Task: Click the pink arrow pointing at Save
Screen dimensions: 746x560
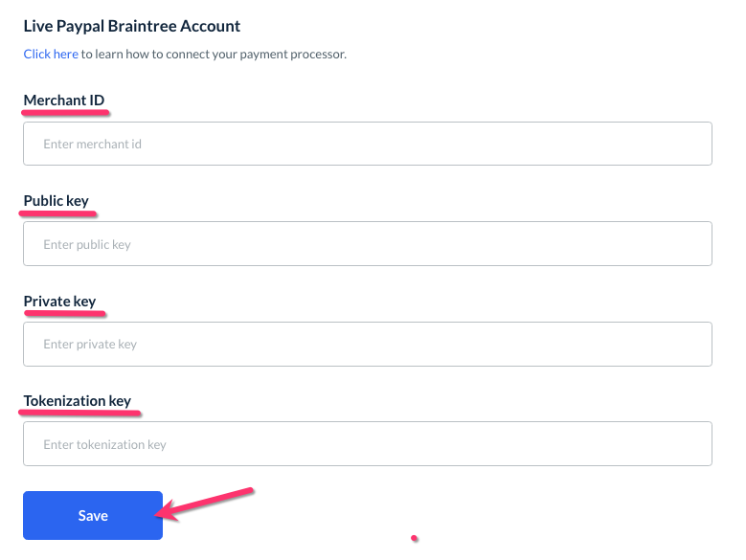Action: pos(206,503)
